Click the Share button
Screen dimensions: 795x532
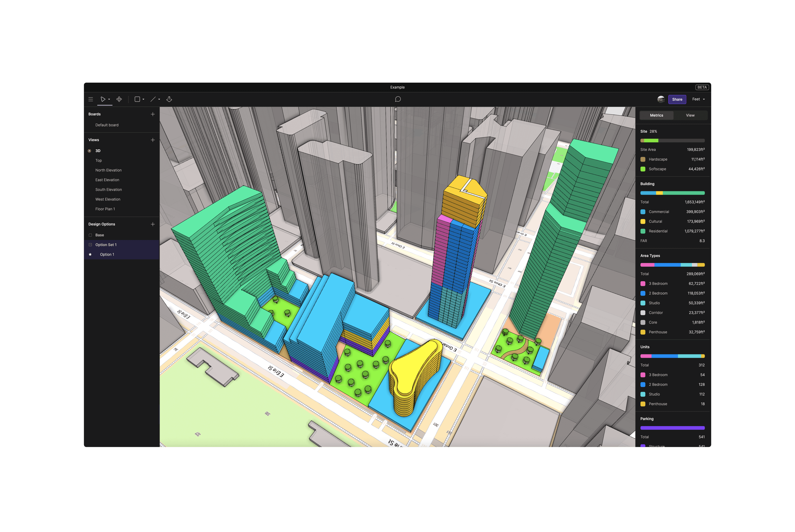pos(677,99)
